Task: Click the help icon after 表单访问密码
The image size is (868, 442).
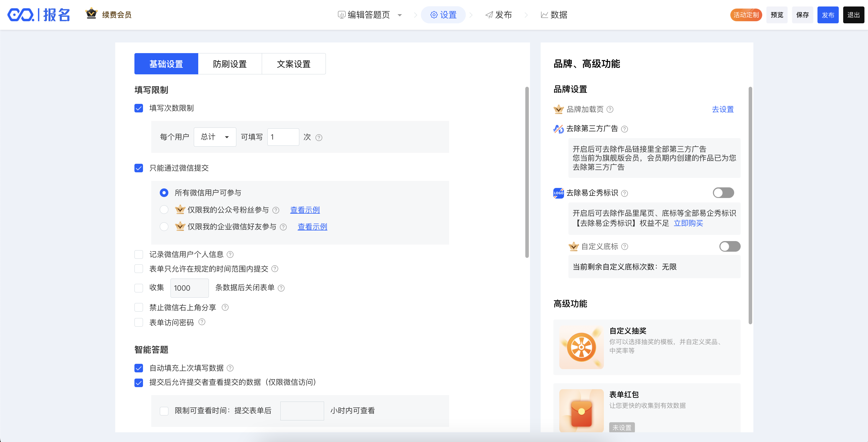Action: click(x=202, y=322)
